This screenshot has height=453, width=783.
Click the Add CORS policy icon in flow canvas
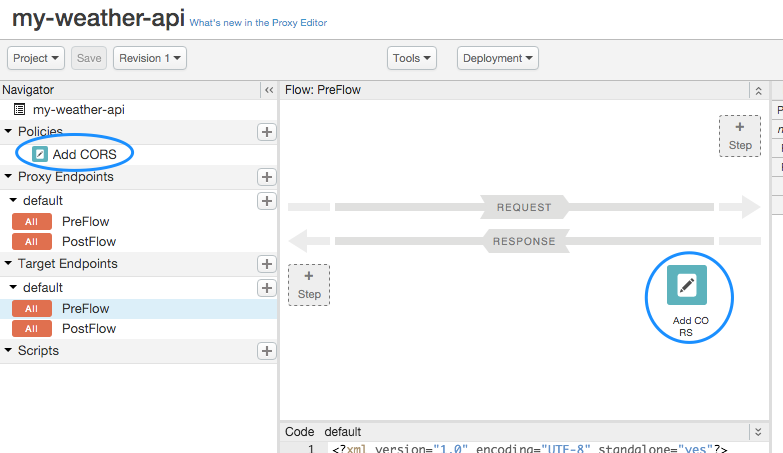687,285
